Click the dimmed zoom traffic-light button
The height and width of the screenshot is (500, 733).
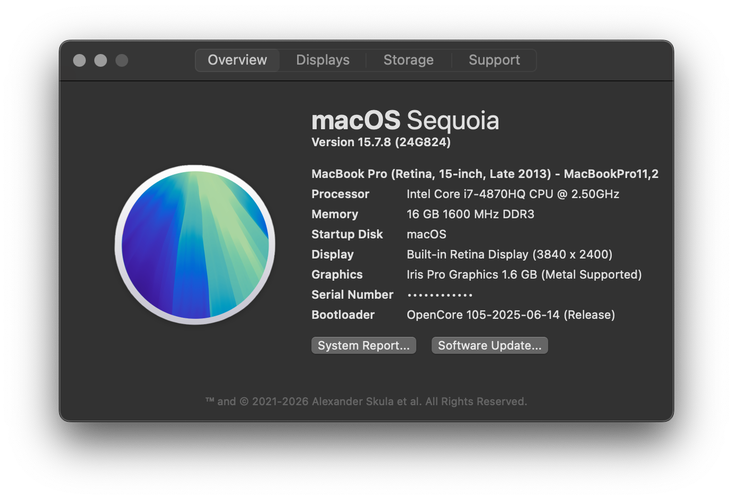122,60
